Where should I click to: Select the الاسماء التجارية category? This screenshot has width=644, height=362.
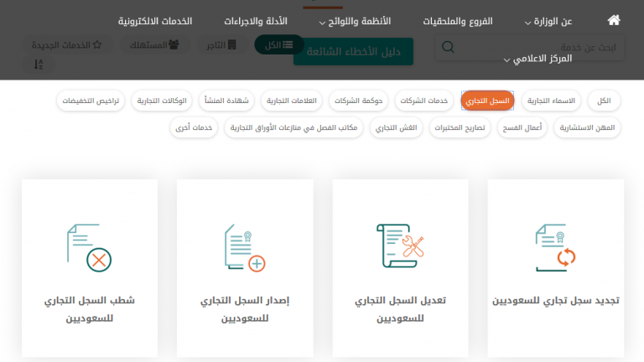551,101
